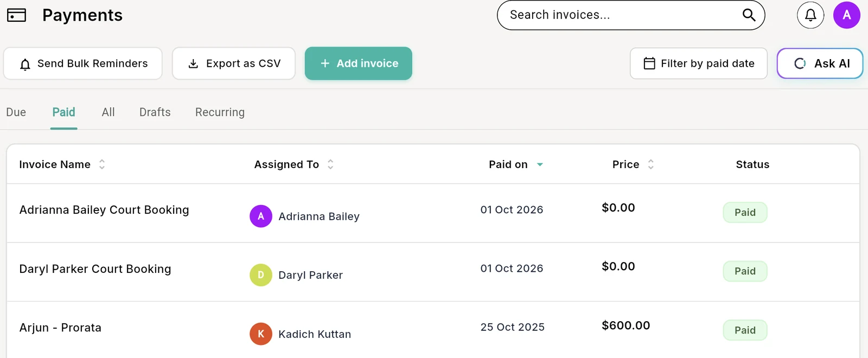This screenshot has height=358, width=868.
Task: Toggle Paid on sort arrow
Action: tap(540, 164)
